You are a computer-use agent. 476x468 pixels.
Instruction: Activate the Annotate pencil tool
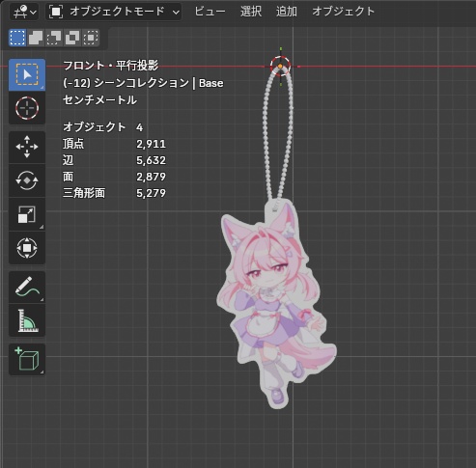click(27, 287)
